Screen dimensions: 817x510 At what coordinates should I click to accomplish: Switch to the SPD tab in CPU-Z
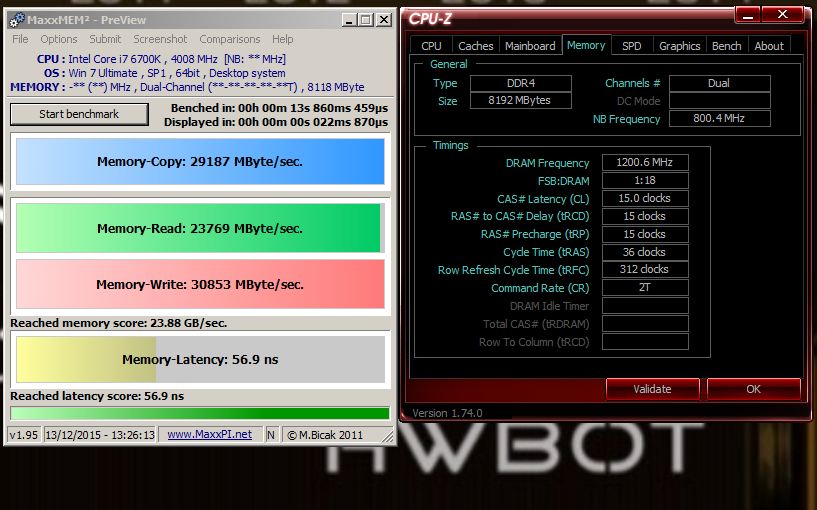coord(632,46)
